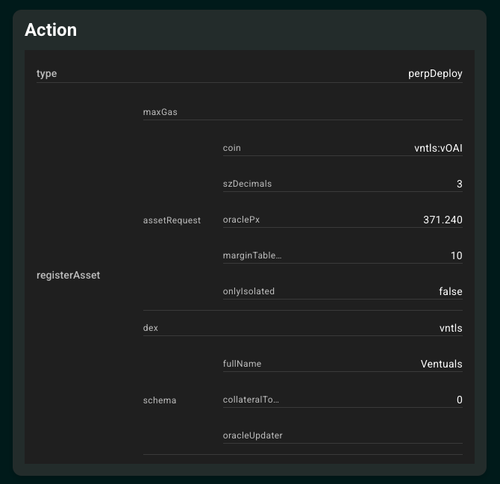Click the oraclePx key label
The width and height of the screenshot is (500, 484).
241,220
